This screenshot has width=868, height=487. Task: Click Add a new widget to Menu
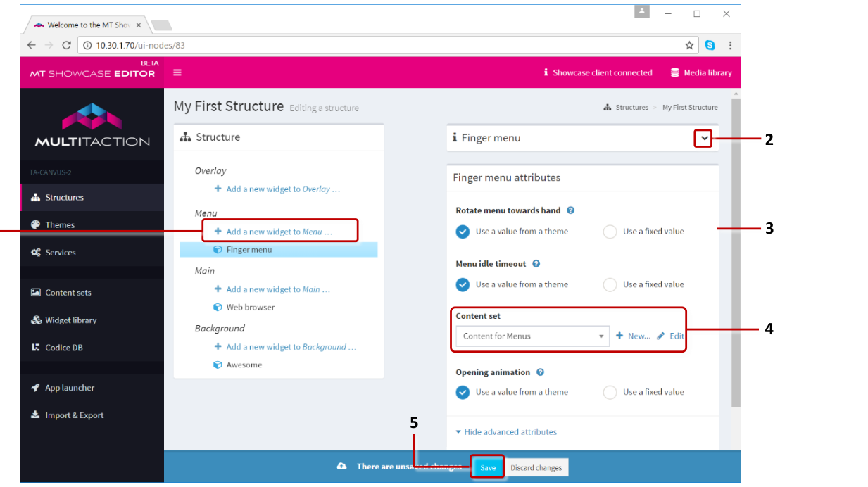tap(279, 232)
